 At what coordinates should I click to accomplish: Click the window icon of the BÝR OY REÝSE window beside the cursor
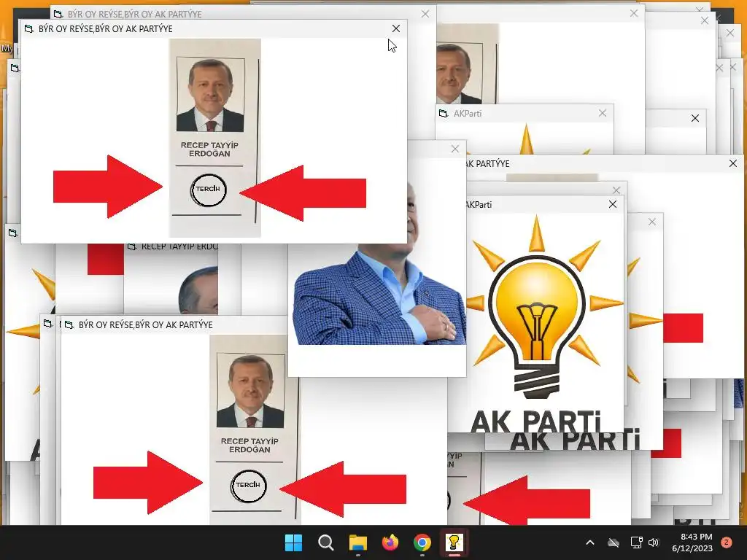coord(29,28)
